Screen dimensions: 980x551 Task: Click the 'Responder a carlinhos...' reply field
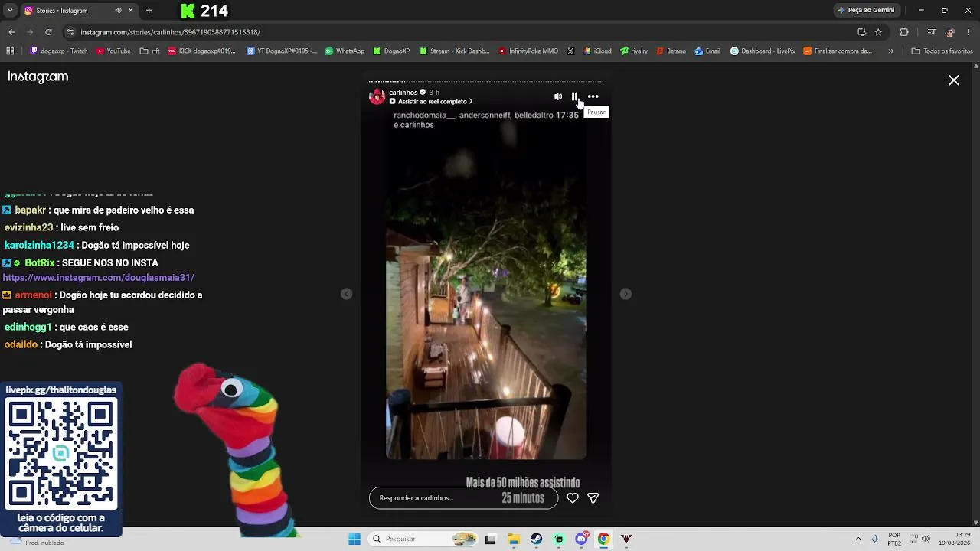pos(463,498)
